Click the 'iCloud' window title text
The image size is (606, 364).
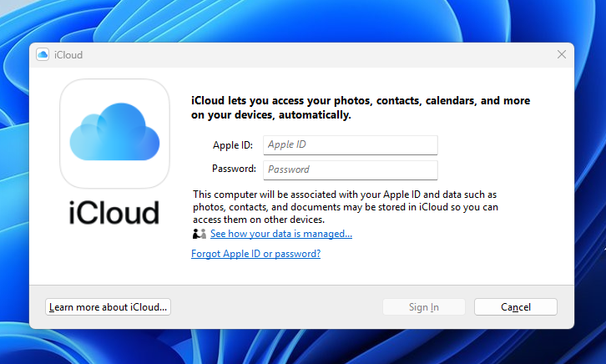pyautogui.click(x=68, y=55)
